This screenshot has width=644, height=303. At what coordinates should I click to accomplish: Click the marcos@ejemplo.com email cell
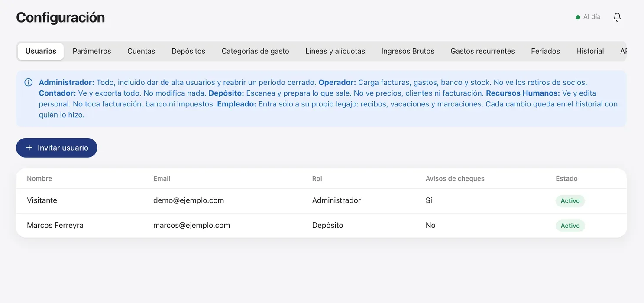pos(191,225)
